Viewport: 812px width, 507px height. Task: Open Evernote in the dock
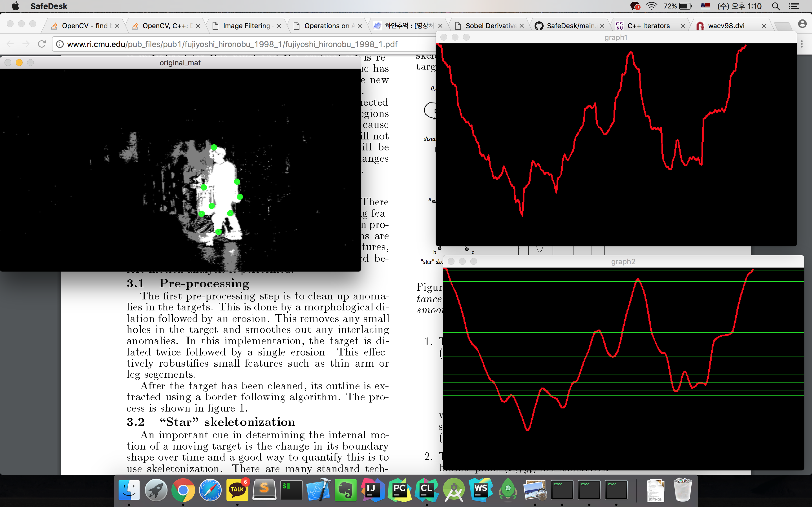point(345,490)
